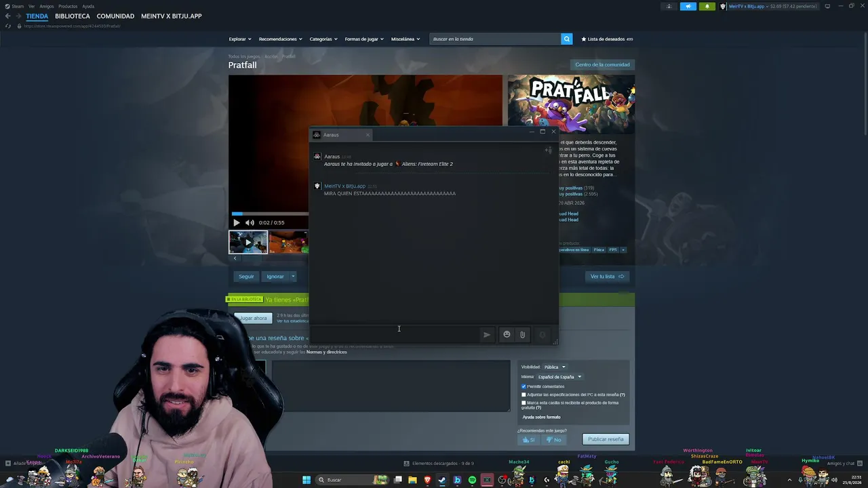This screenshot has height=488, width=868.
Task: Expand the Explorar store menu
Action: click(x=240, y=39)
